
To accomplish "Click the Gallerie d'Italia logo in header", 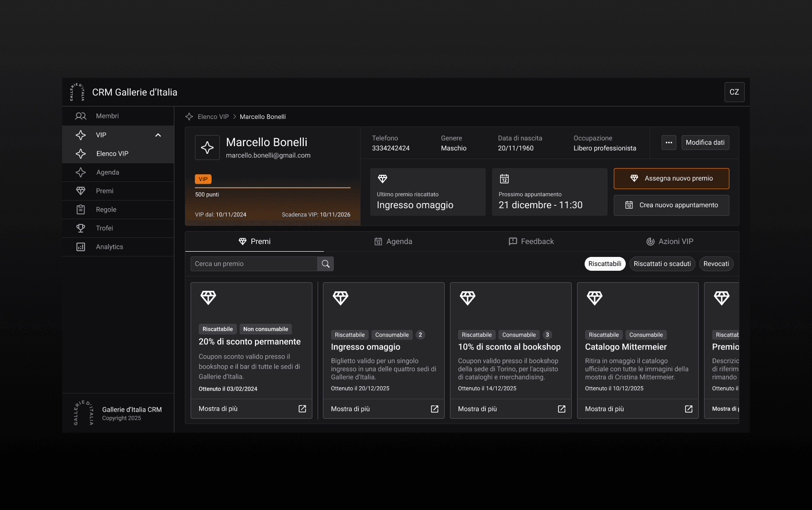I will (77, 92).
